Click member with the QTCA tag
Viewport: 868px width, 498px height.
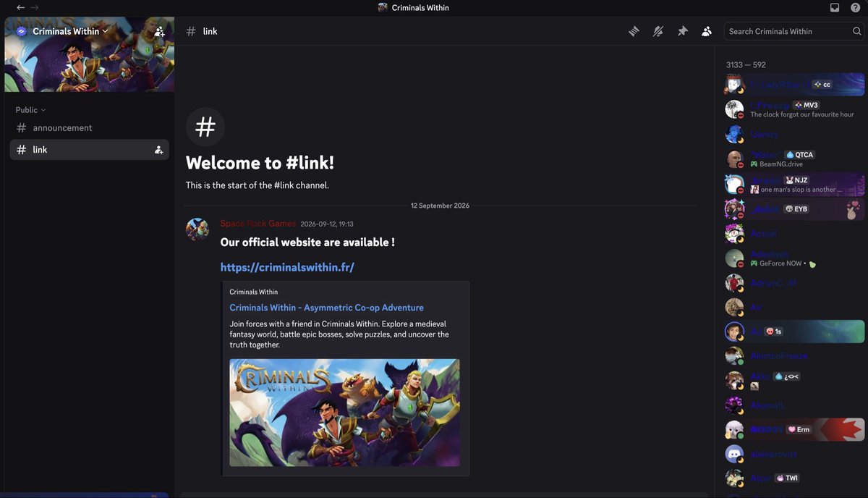click(794, 159)
